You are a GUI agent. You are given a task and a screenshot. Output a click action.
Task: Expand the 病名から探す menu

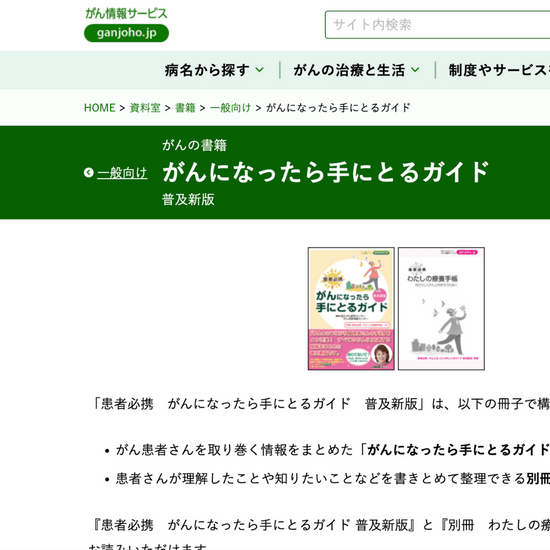pyautogui.click(x=214, y=70)
